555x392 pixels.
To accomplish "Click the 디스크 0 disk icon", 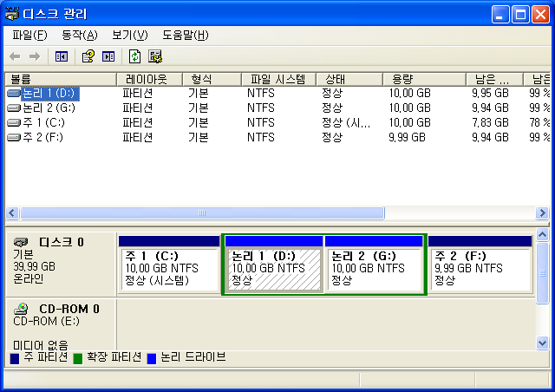I will pyautogui.click(x=21, y=242).
